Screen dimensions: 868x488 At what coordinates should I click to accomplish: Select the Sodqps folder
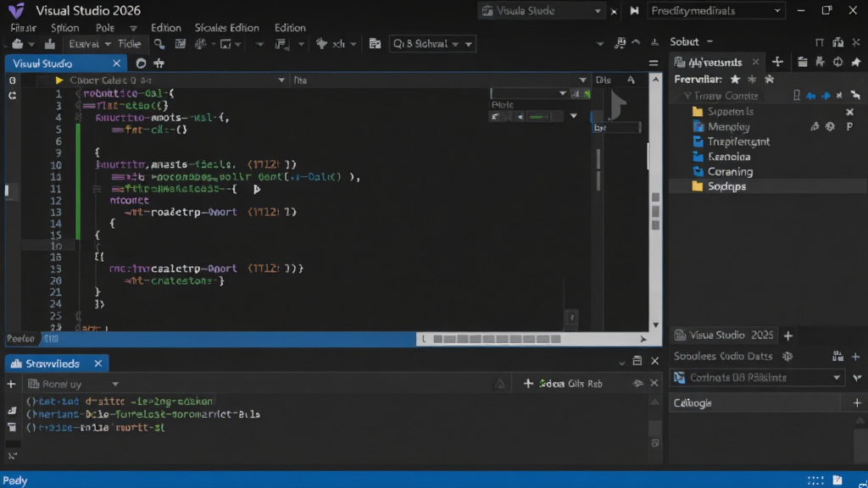tap(726, 186)
